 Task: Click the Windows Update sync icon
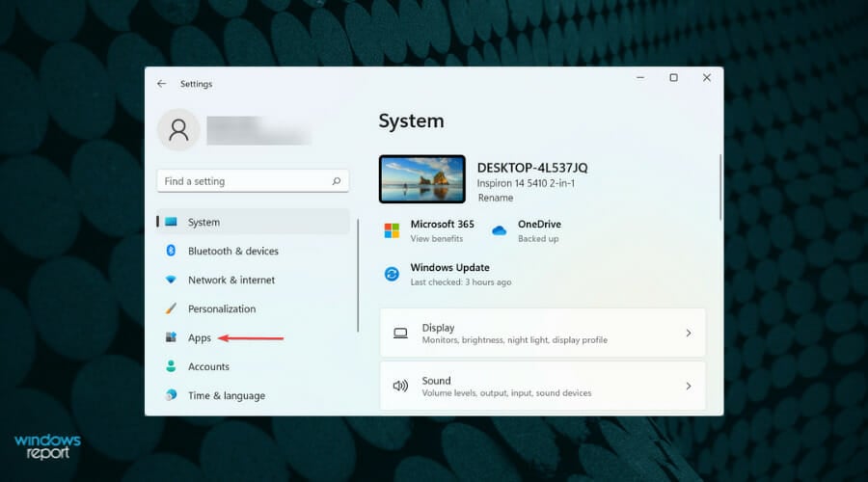click(x=392, y=274)
